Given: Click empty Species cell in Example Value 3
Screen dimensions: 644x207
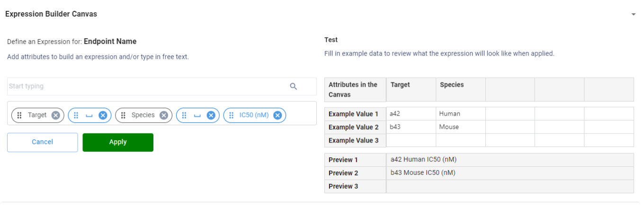Looking at the screenshot, I should [x=460, y=140].
